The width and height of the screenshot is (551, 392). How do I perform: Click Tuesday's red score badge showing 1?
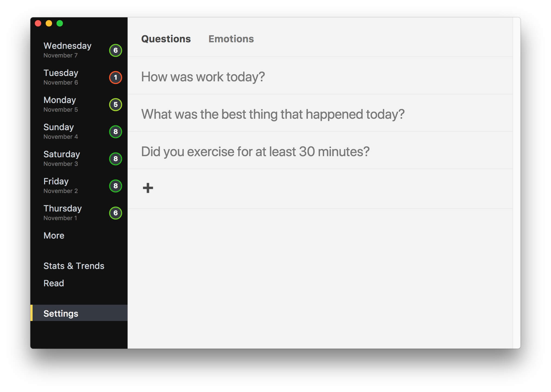(x=115, y=78)
